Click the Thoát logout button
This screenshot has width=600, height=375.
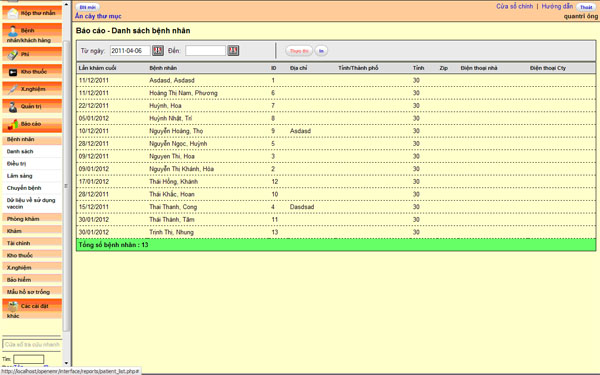(586, 7)
